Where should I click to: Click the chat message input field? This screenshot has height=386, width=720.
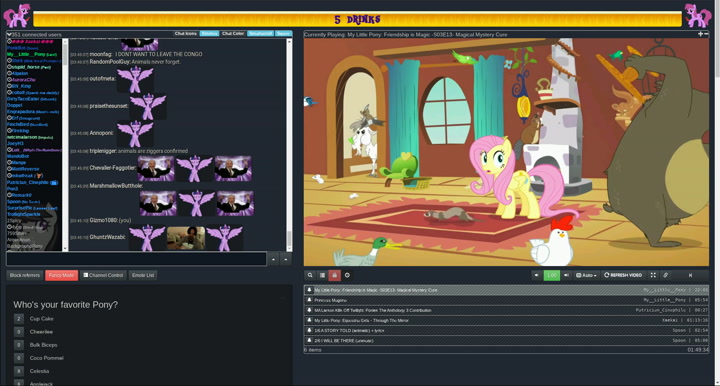point(136,259)
